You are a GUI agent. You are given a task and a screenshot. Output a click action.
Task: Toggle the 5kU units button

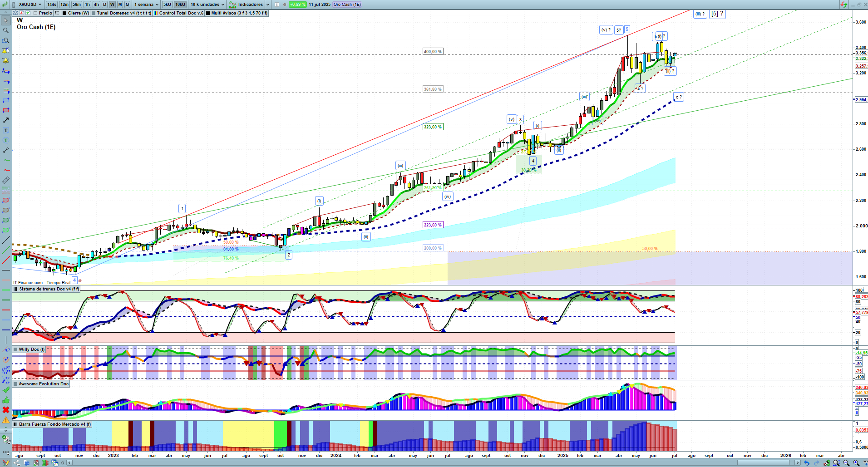coord(167,5)
